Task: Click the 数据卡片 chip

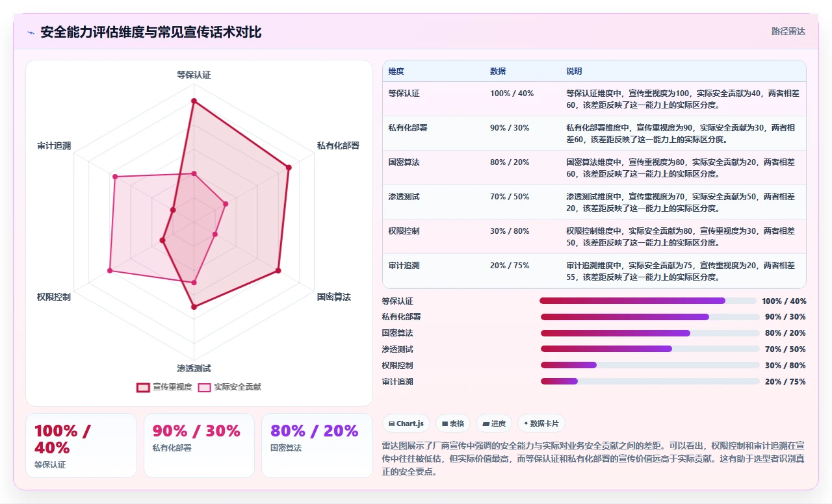Action: tap(541, 423)
